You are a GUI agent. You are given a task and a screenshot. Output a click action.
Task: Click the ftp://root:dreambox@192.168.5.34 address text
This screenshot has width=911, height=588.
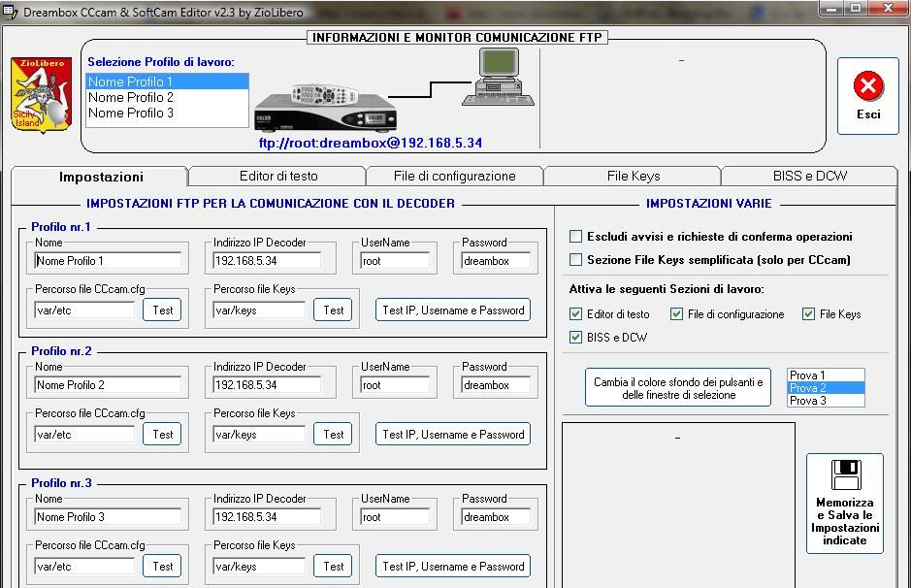click(370, 143)
